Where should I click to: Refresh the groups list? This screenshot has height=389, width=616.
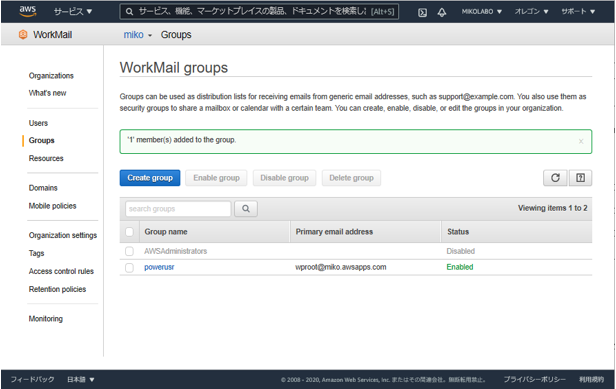coord(555,178)
